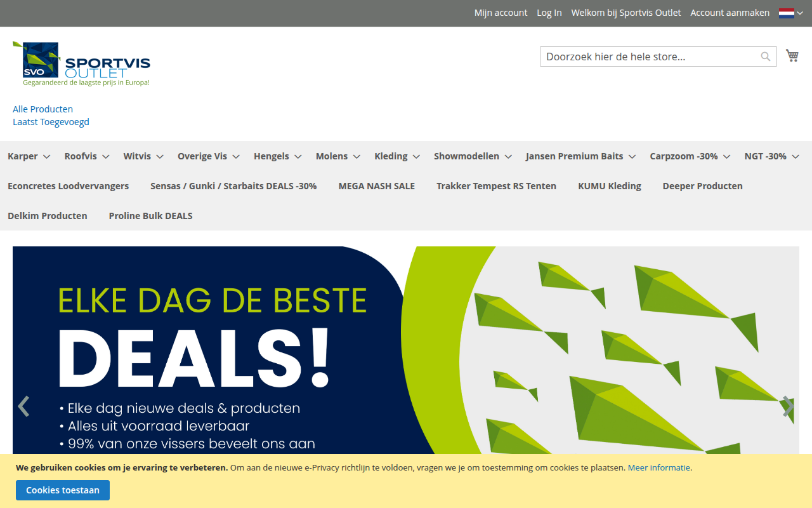Viewport: 812px width, 508px height.
Task: Click the Sportvis Outlet logo
Action: pyautogui.click(x=81, y=63)
